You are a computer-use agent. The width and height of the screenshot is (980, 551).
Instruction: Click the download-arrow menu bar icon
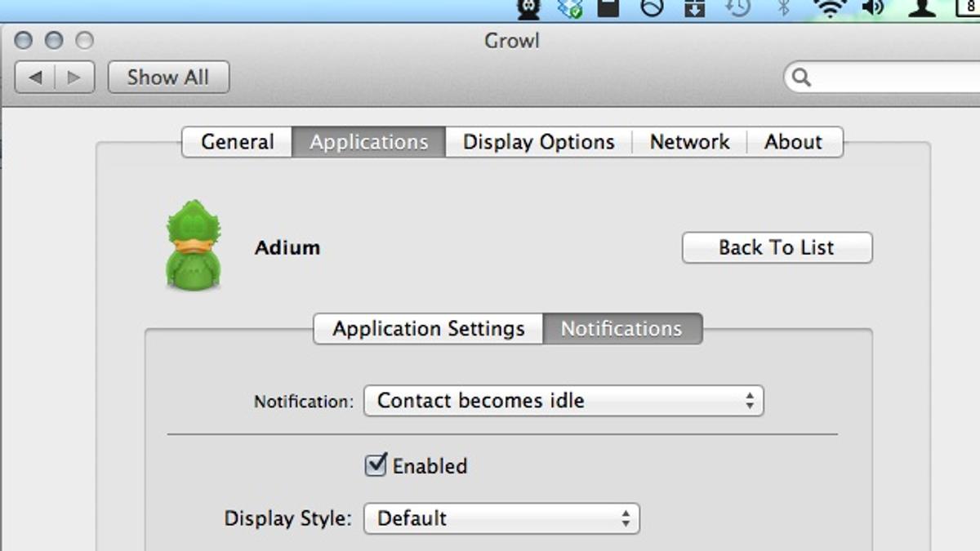pyautogui.click(x=694, y=9)
